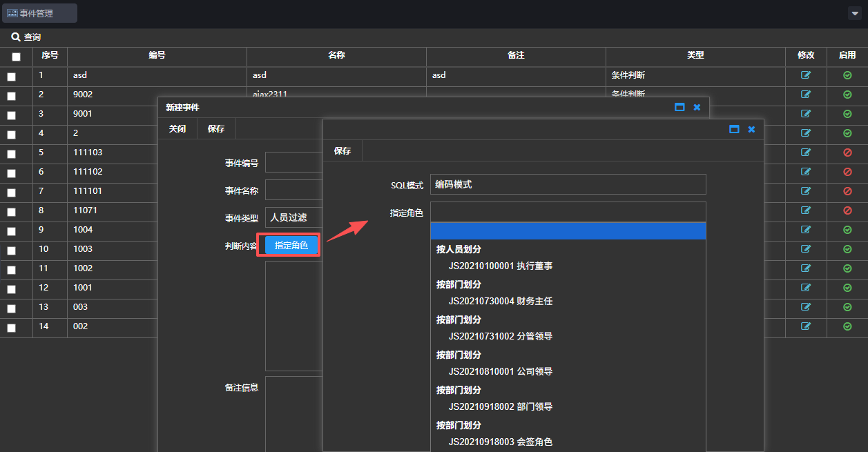Click the edit icon for row 111103
The image size is (868, 452).
tap(806, 153)
